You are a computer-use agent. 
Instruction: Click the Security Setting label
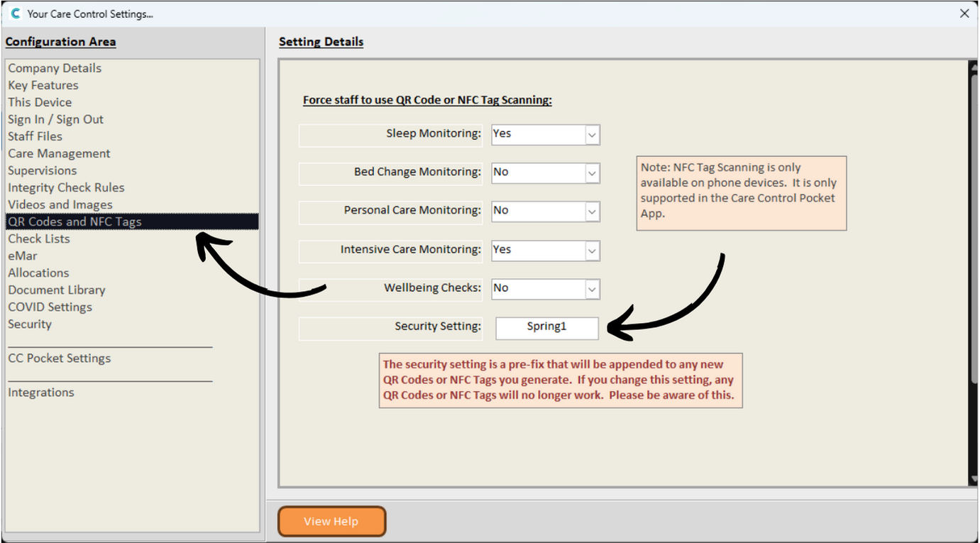pyautogui.click(x=438, y=327)
